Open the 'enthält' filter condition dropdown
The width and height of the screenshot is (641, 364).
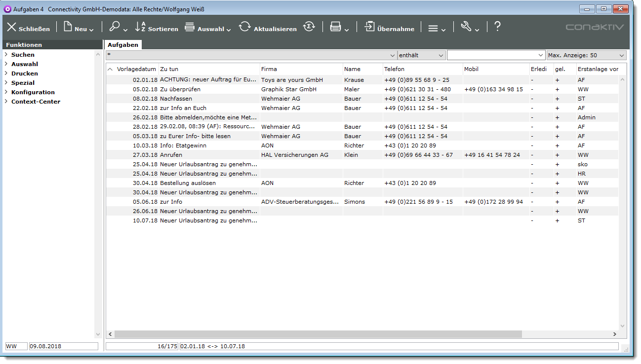(421, 55)
